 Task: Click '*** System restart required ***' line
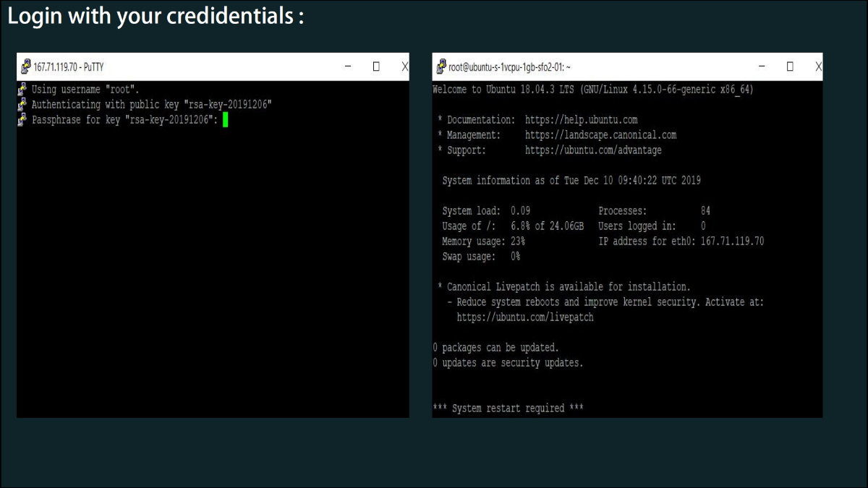coord(508,408)
